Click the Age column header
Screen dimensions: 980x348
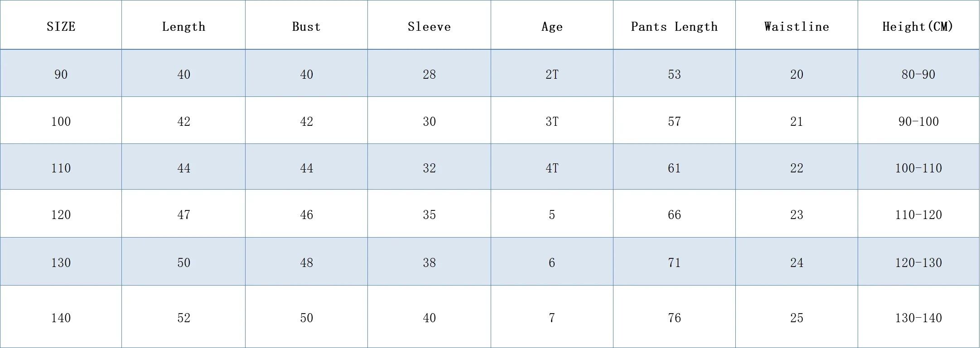tap(552, 26)
